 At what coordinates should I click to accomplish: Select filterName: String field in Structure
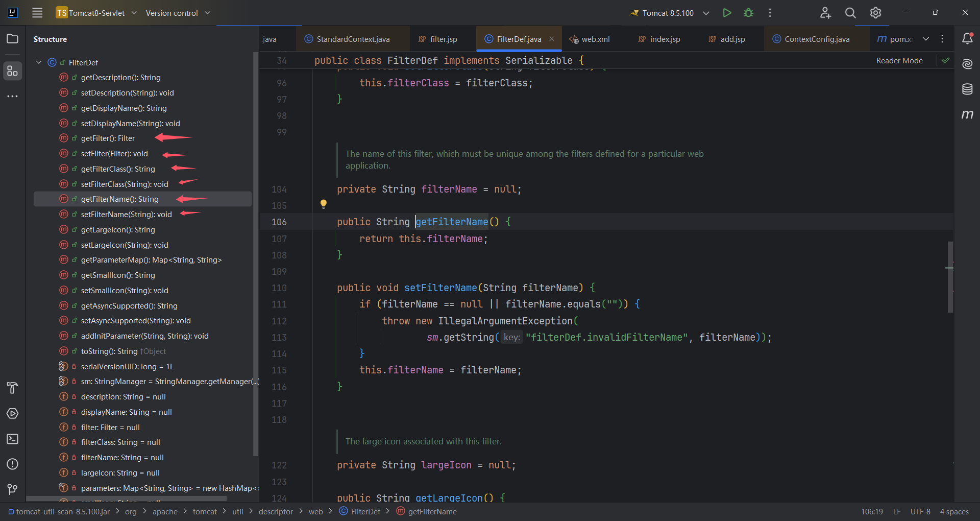coord(122,458)
